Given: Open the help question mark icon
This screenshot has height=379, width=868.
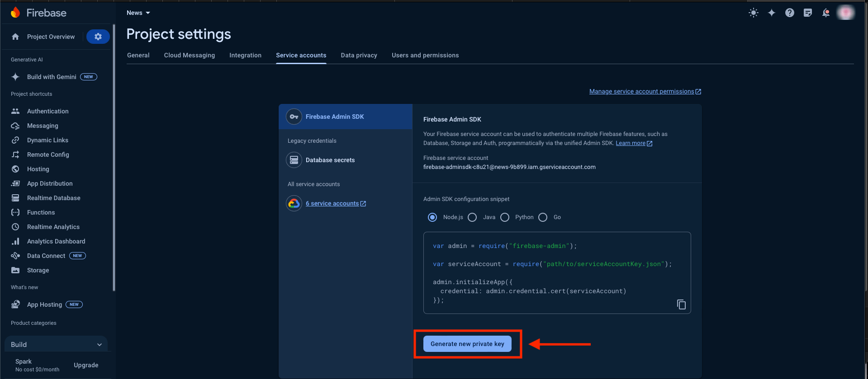Looking at the screenshot, I should coord(789,13).
